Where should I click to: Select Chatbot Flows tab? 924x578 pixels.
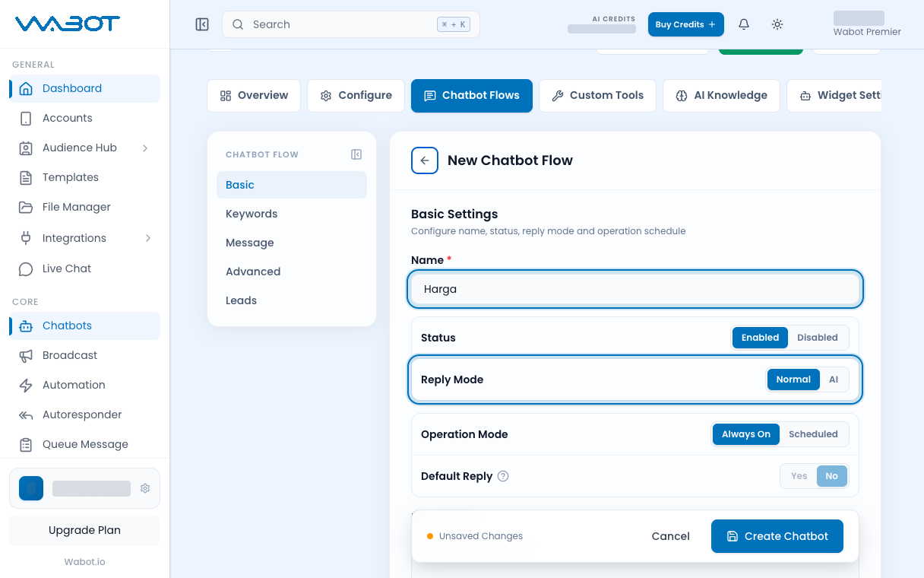click(472, 96)
